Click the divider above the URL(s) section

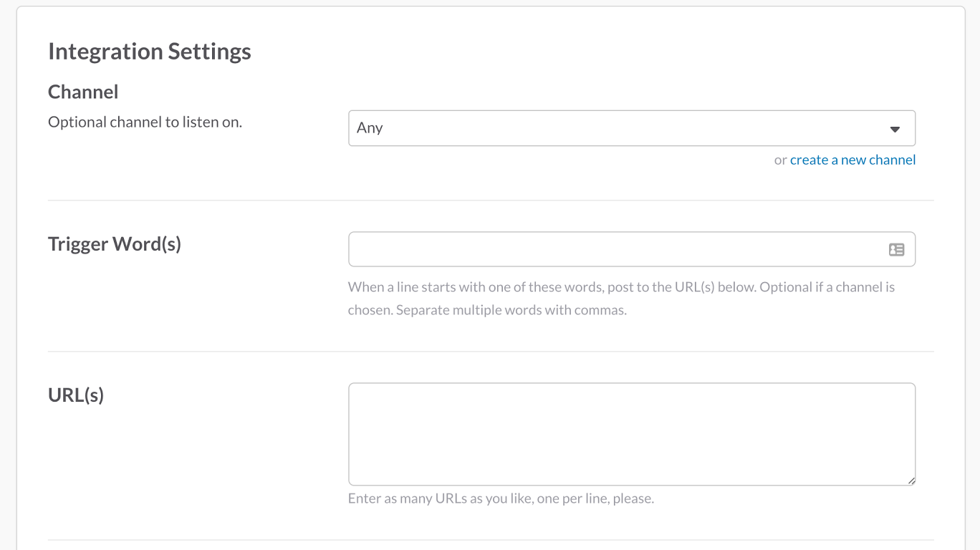(x=491, y=352)
